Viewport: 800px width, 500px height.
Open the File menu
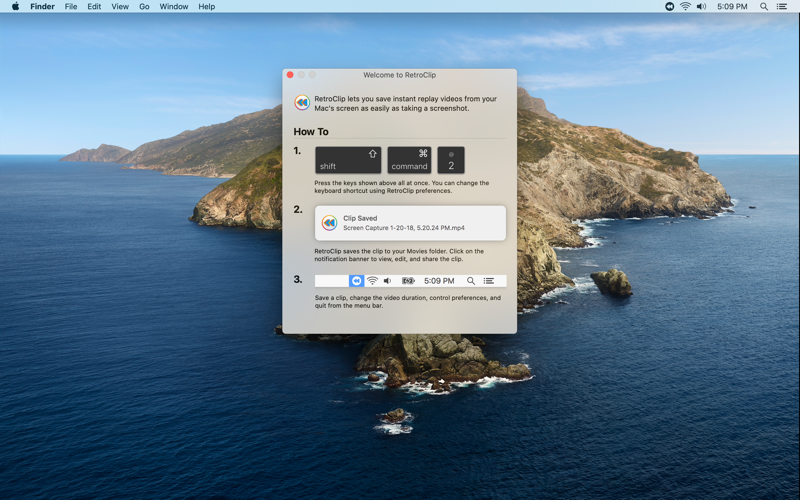(71, 7)
